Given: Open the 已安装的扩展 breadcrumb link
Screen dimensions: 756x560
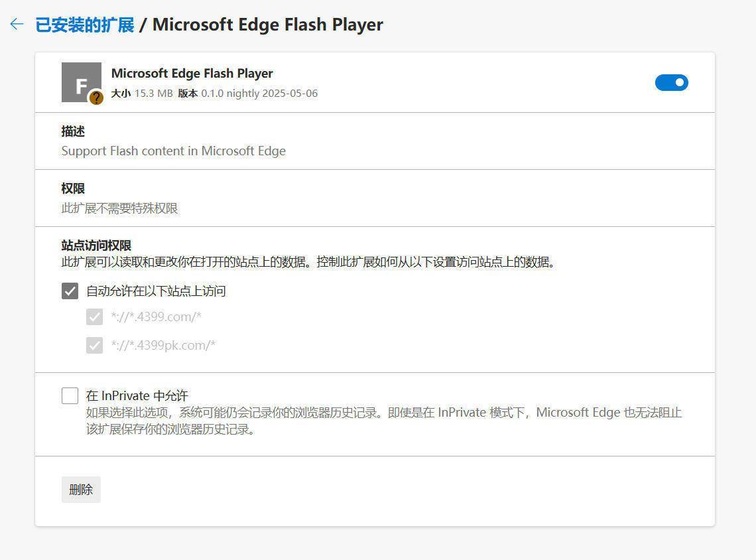Looking at the screenshot, I should [x=85, y=25].
